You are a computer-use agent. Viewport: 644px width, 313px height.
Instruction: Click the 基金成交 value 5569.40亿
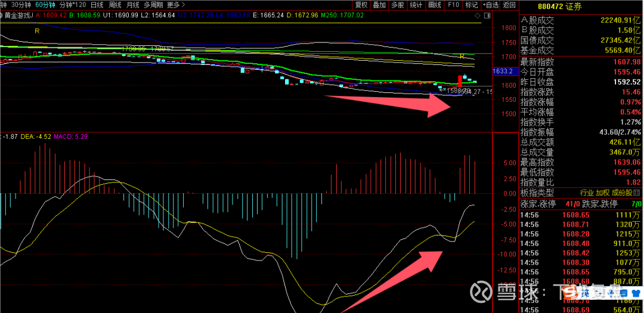click(621, 51)
